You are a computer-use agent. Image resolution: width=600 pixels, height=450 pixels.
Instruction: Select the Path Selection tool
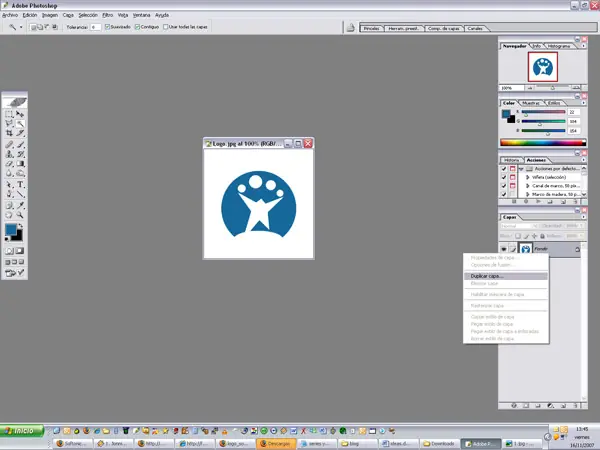[9, 185]
